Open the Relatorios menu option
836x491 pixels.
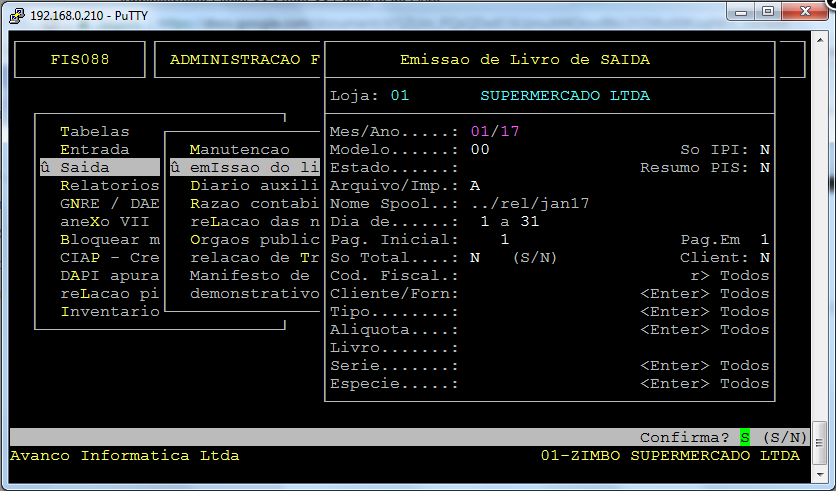point(109,185)
